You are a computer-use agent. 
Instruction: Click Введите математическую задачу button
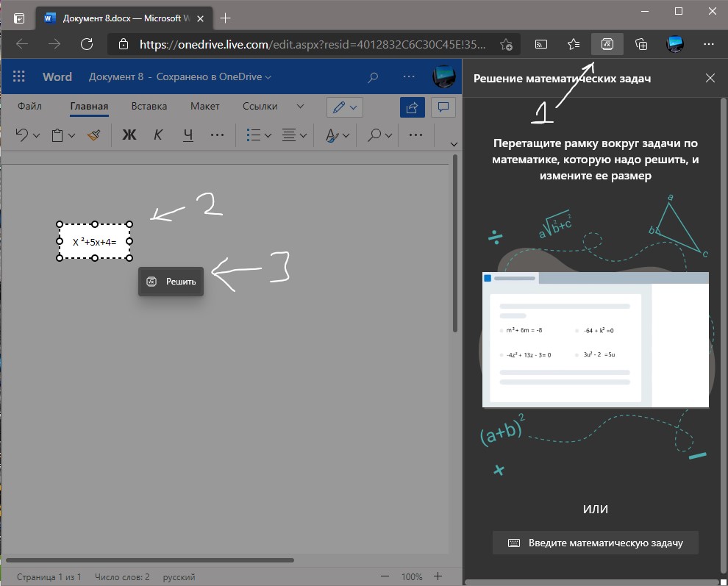(595, 543)
